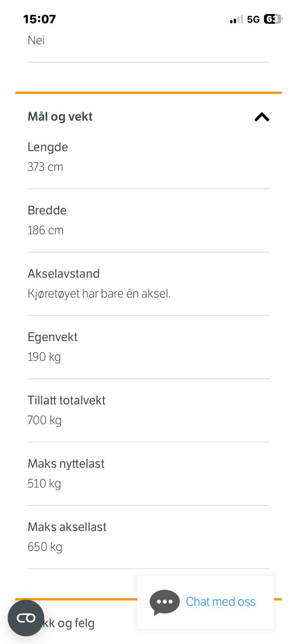Viewport: 297px width, 644px height.
Task: Tap the chat speech bubble icon
Action: 165,602
